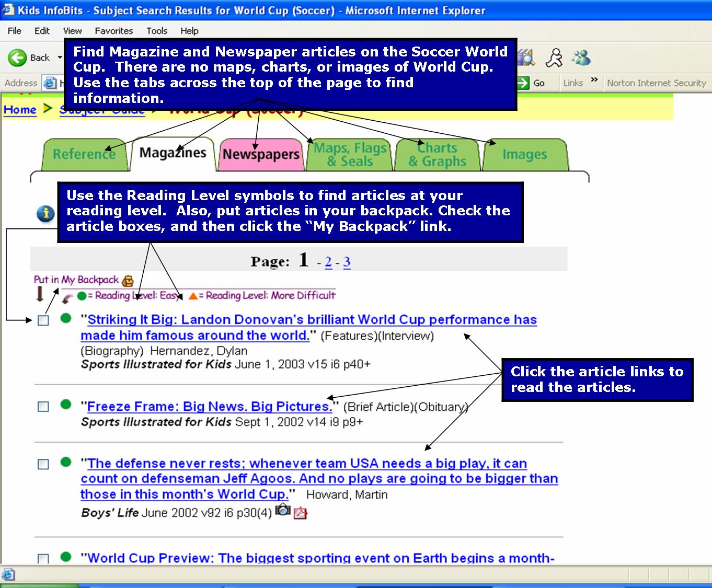
Task: Click the green Reading Level Easy legend circle
Action: click(82, 296)
